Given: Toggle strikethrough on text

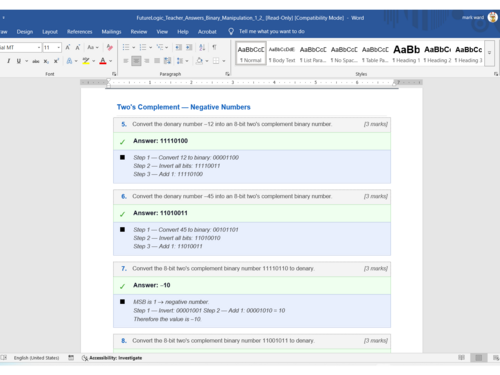Looking at the screenshot, I should (x=36, y=61).
